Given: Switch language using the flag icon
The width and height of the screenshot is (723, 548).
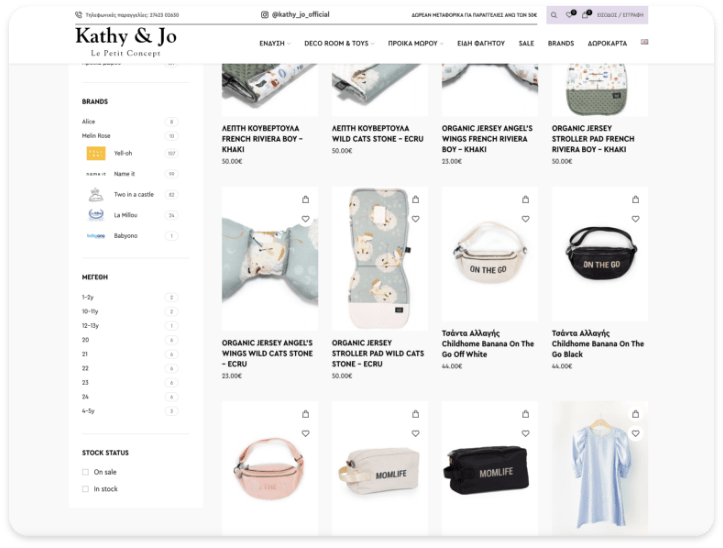Looking at the screenshot, I should point(644,43).
